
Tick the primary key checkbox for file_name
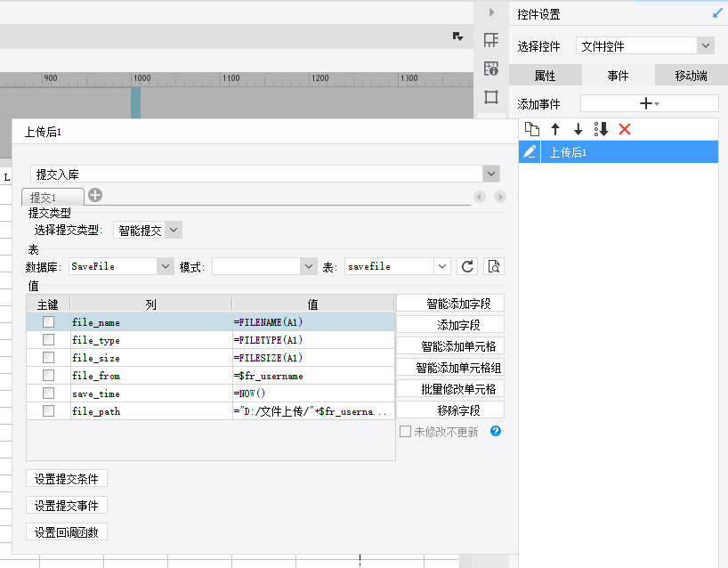click(x=49, y=322)
